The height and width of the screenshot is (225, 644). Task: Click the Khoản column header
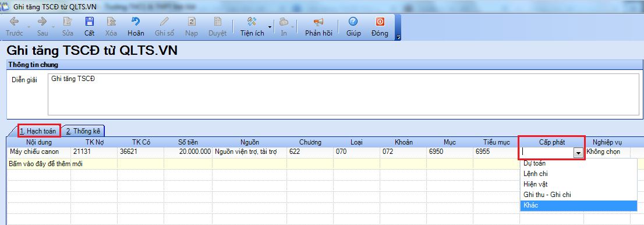(404, 142)
